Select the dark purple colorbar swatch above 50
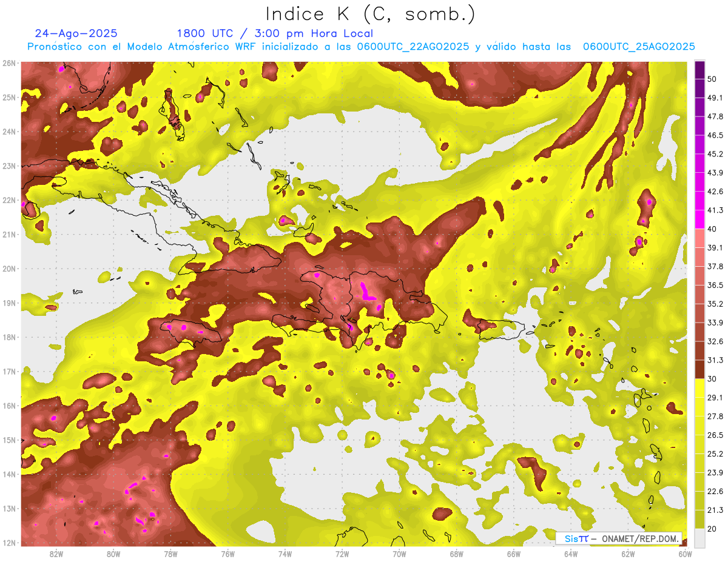The image size is (728, 562). coord(699,70)
